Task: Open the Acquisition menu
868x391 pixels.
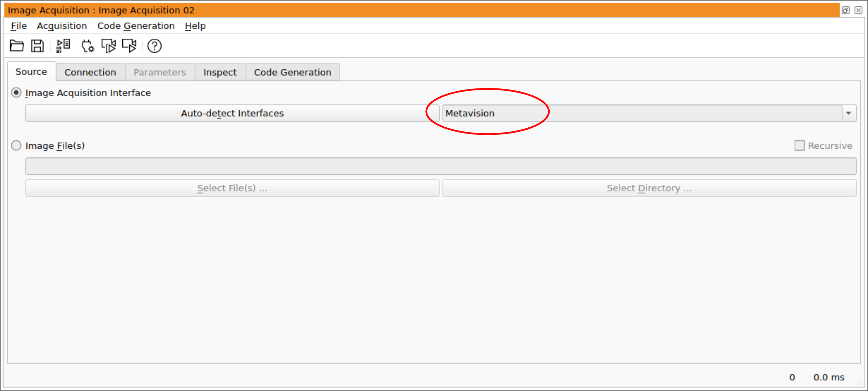Action: point(62,26)
